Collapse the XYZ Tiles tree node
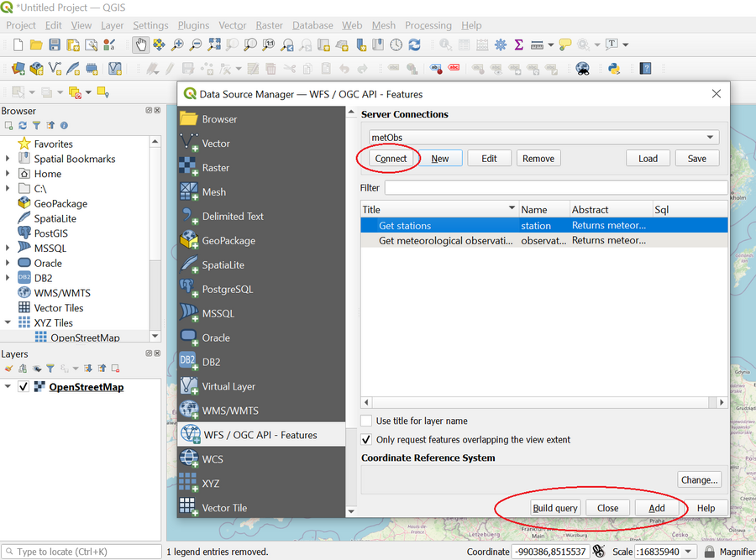This screenshot has width=756, height=560. point(8,322)
